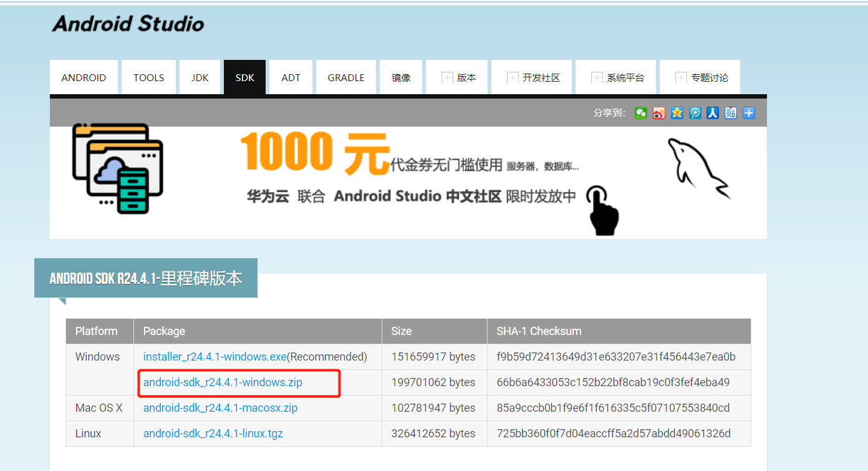This screenshot has width=868, height=471.
Task: Share to QZone via the star icon
Action: point(677,113)
